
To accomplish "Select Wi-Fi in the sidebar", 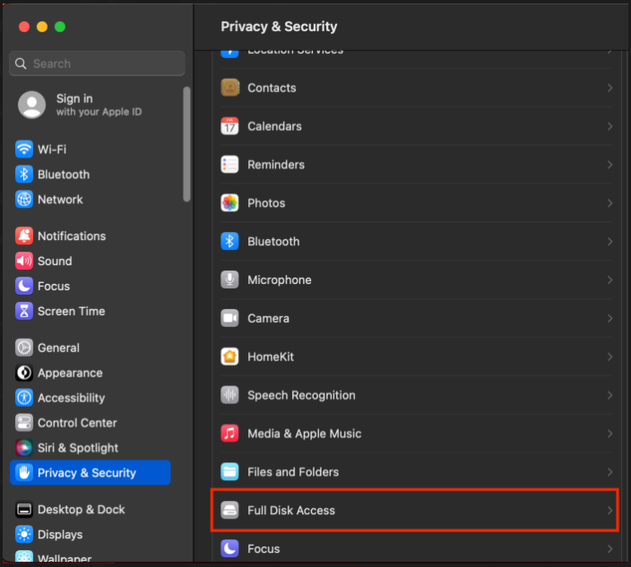I will click(x=51, y=149).
